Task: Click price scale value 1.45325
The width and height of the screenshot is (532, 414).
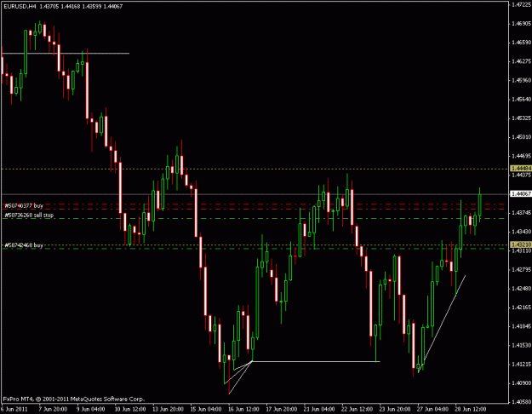Action: click(521, 118)
